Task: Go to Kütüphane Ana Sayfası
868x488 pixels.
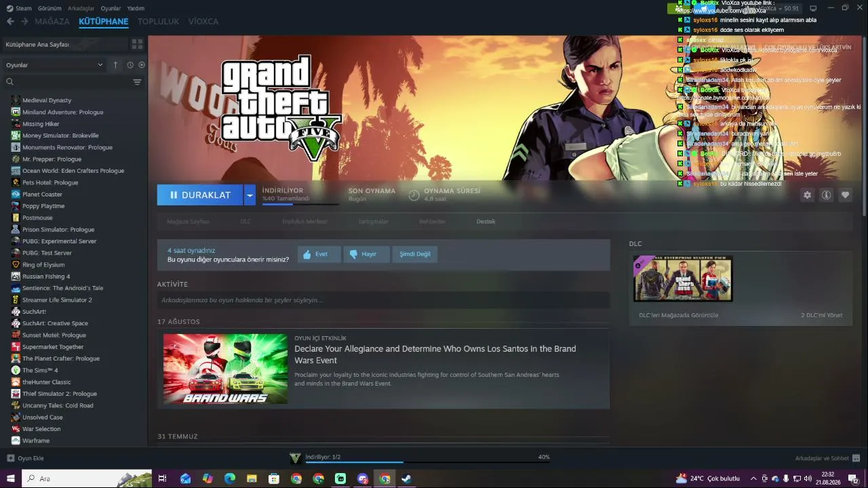Action: (37, 44)
